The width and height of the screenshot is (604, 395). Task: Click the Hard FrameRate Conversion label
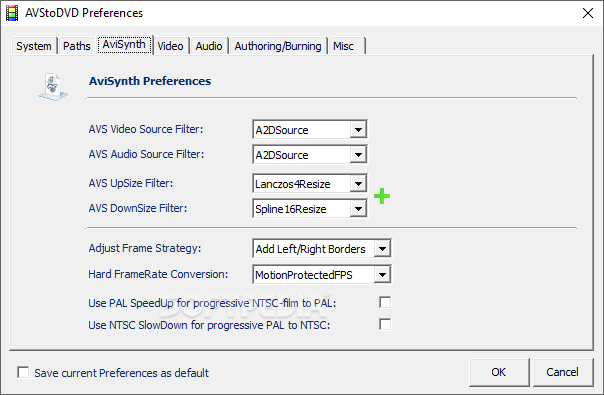pos(158,274)
